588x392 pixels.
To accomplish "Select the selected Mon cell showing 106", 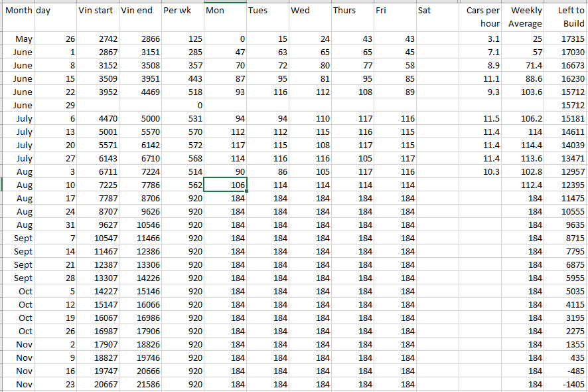I will (x=224, y=185).
